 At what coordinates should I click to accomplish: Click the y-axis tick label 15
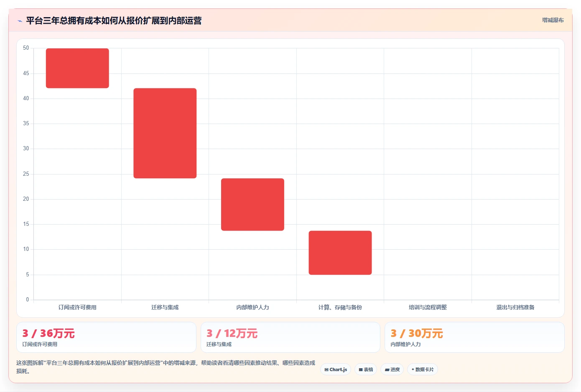(26, 224)
